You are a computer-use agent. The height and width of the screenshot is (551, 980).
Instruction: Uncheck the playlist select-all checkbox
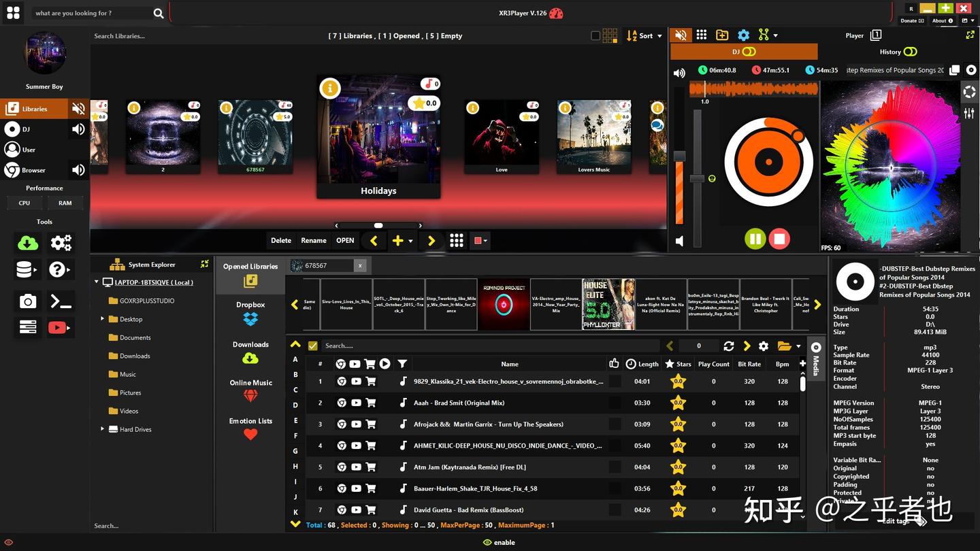click(313, 346)
